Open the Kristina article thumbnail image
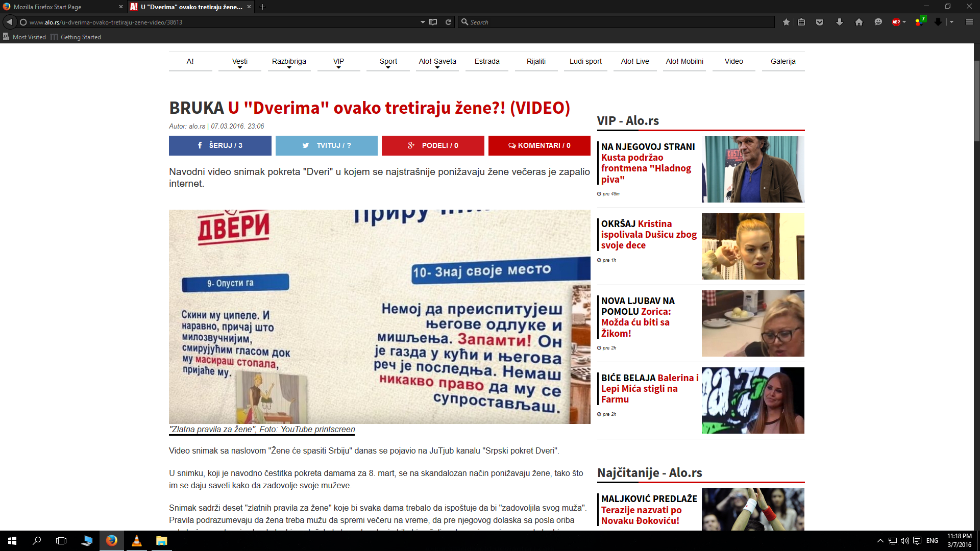The image size is (980, 551). click(752, 246)
